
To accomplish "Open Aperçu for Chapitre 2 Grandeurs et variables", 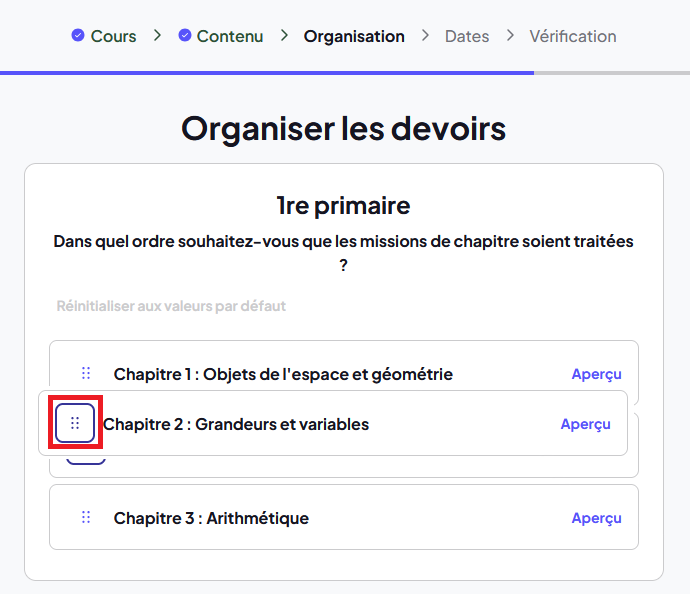I will pos(585,424).
